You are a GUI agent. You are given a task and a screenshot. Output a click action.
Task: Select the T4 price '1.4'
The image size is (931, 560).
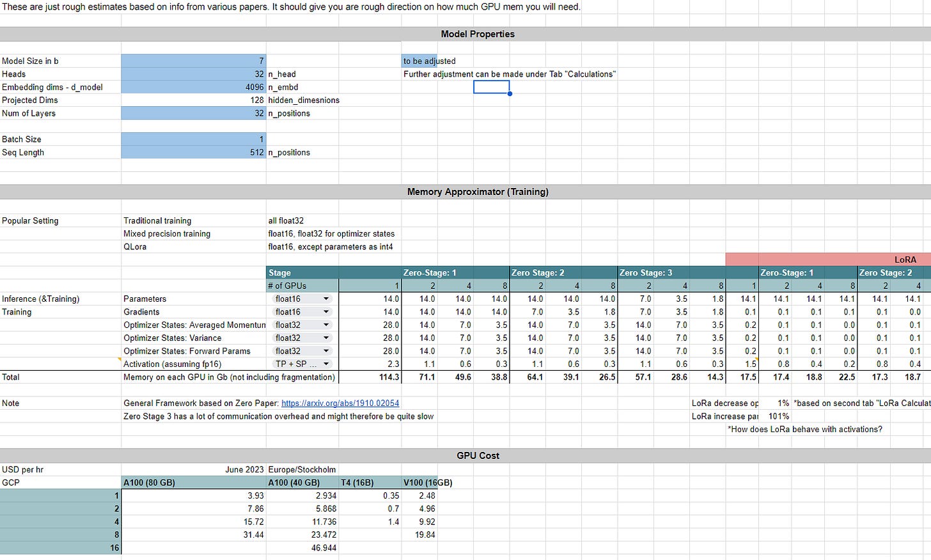pyautogui.click(x=370, y=522)
